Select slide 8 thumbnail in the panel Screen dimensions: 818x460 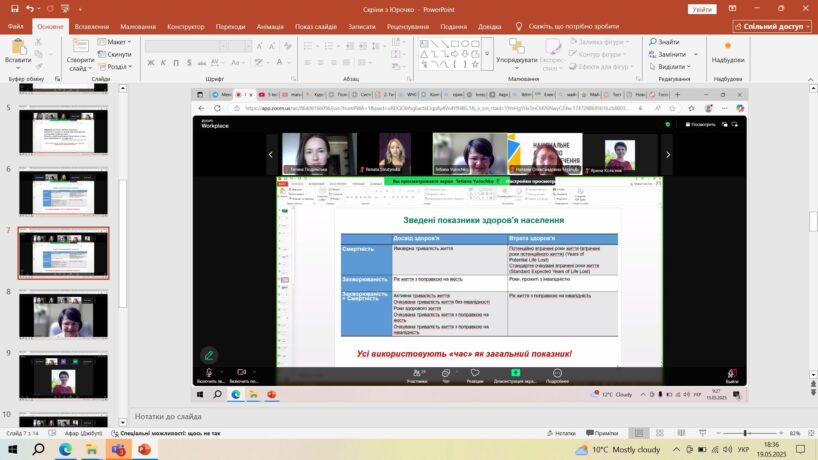[x=63, y=315]
